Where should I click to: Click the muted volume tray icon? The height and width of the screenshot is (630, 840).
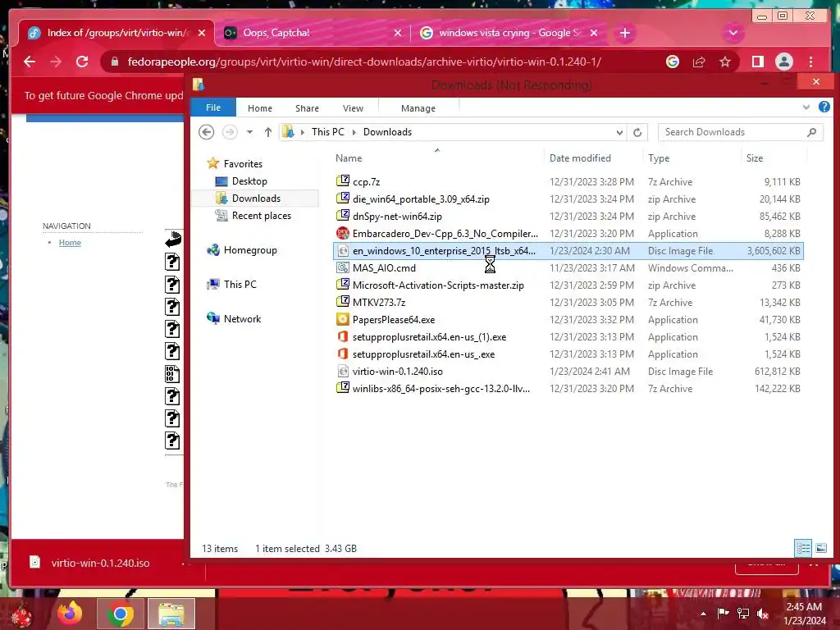click(x=762, y=614)
